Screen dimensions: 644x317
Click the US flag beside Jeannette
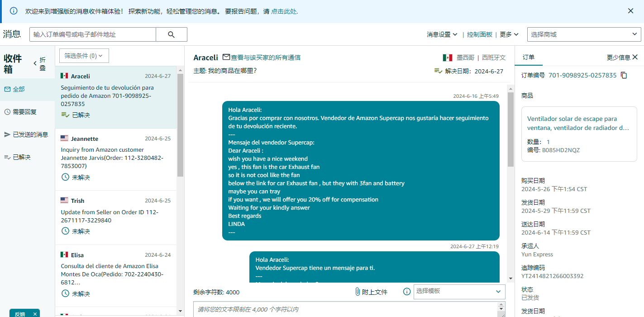pos(64,139)
